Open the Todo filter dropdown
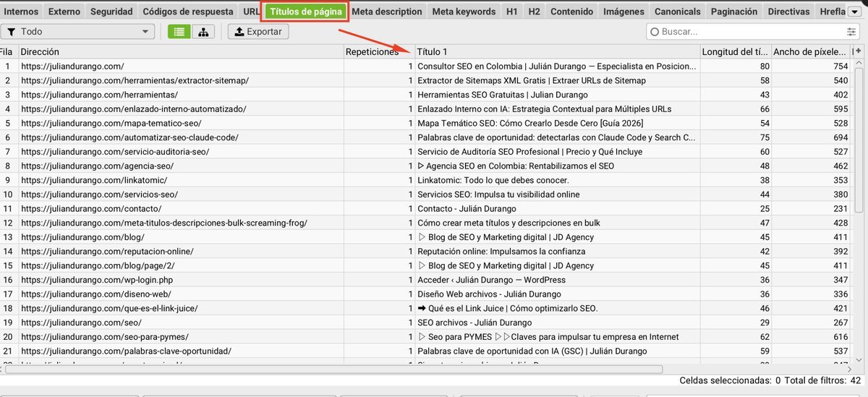 point(78,32)
